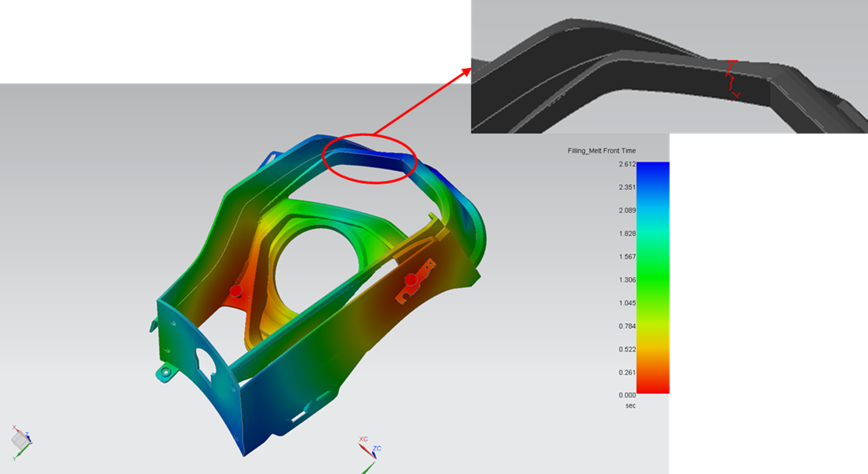
Task: Click the grey zoomed detail view inset
Action: 669,66
